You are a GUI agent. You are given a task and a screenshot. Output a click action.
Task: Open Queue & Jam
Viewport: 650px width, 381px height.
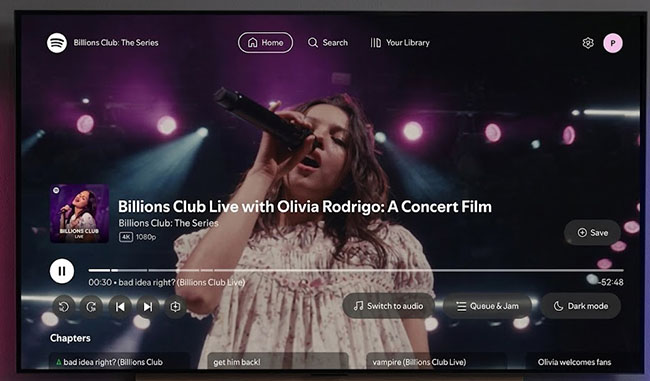click(487, 306)
